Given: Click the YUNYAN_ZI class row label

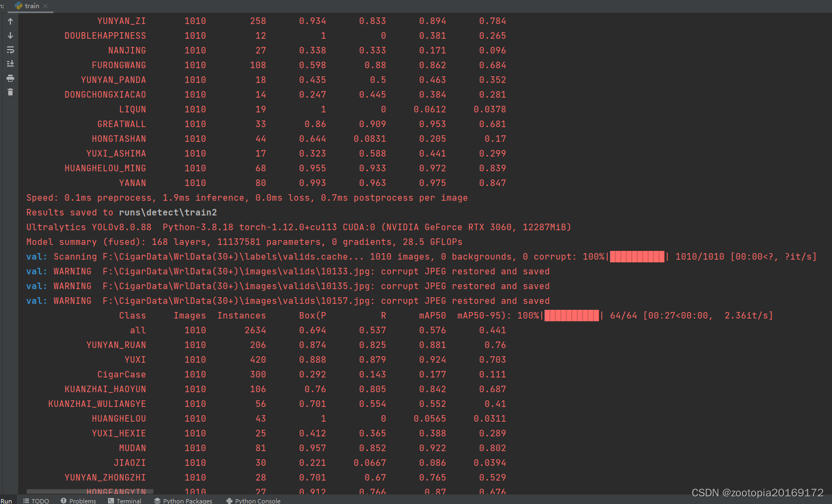Looking at the screenshot, I should click(122, 21).
